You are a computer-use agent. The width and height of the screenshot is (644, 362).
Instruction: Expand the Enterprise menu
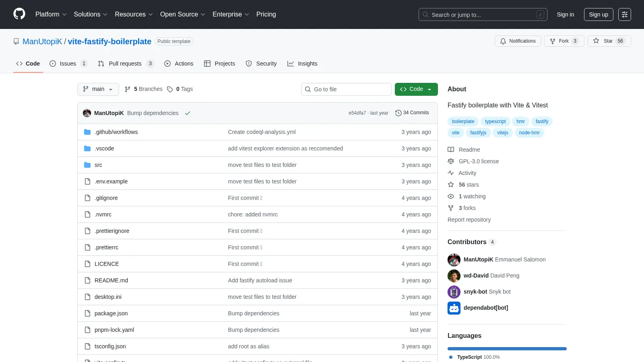(x=231, y=14)
